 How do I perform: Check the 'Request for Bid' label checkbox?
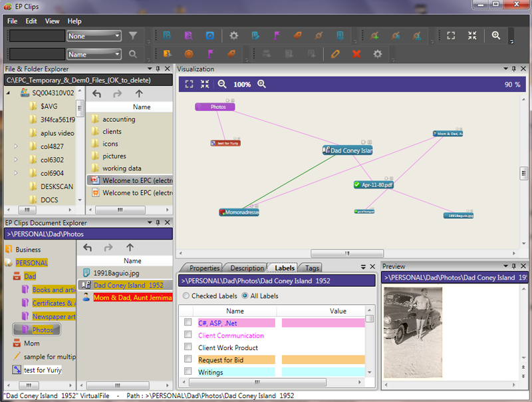[x=188, y=360]
